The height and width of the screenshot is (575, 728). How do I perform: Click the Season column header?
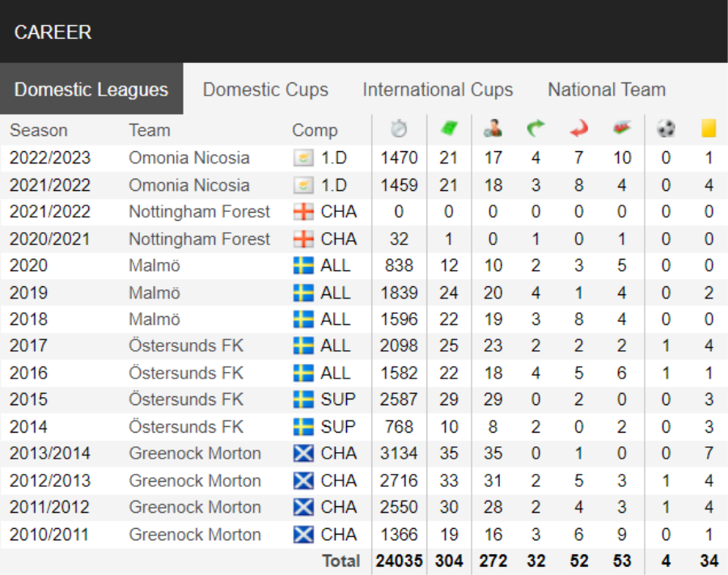[39, 130]
